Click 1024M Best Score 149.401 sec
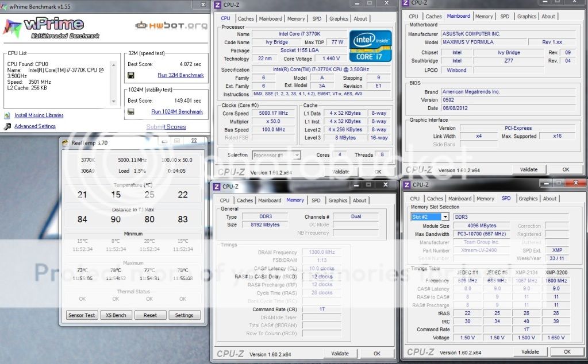Image resolution: width=588 pixels, height=364 pixels. pyautogui.click(x=187, y=100)
